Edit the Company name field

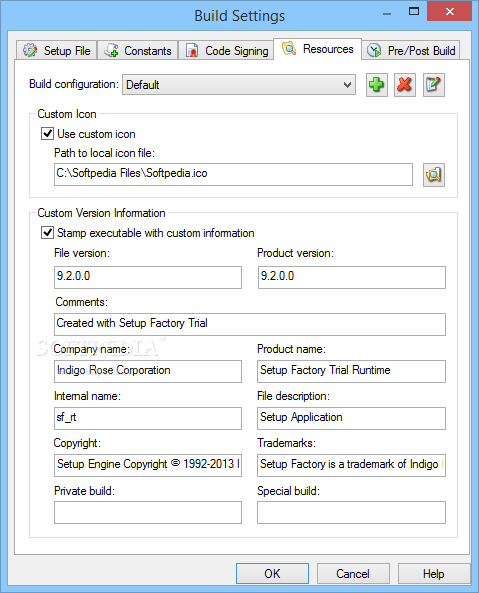click(x=148, y=371)
